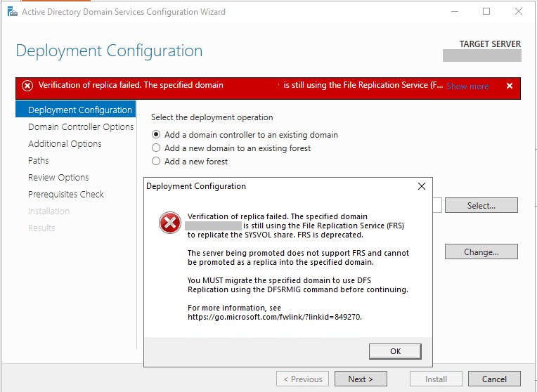This screenshot has width=537, height=392.
Task: Select Add a new forest option
Action: pos(190,162)
